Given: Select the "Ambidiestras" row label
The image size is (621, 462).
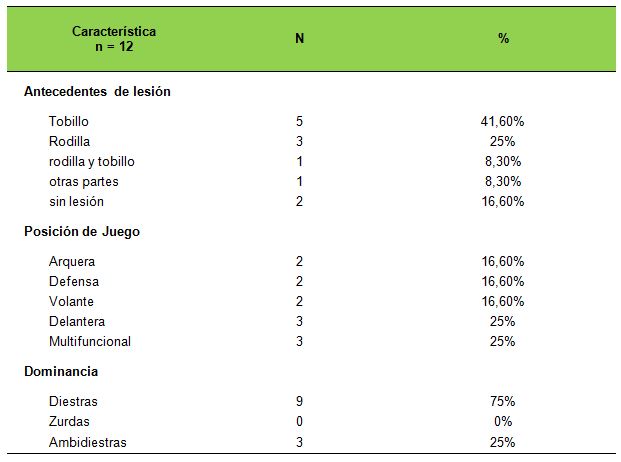Looking at the screenshot, I should pos(87,441).
